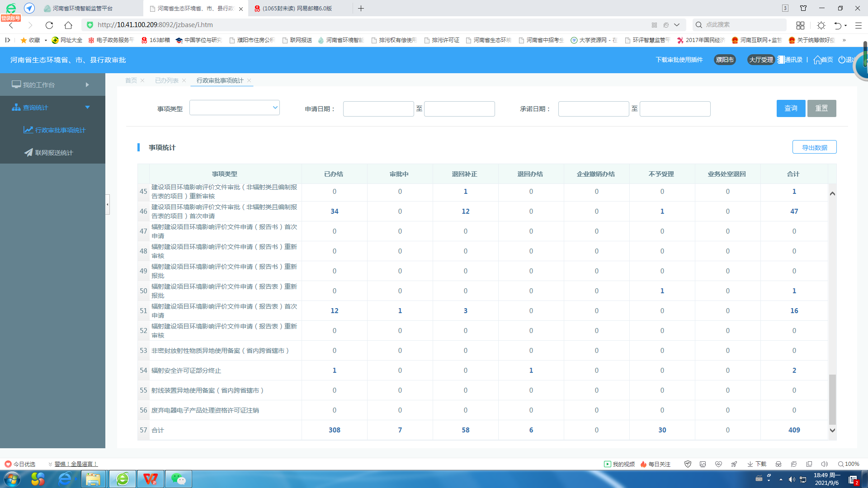Switch to the 首页 page tab
This screenshot has width=868, height=488.
(x=131, y=80)
